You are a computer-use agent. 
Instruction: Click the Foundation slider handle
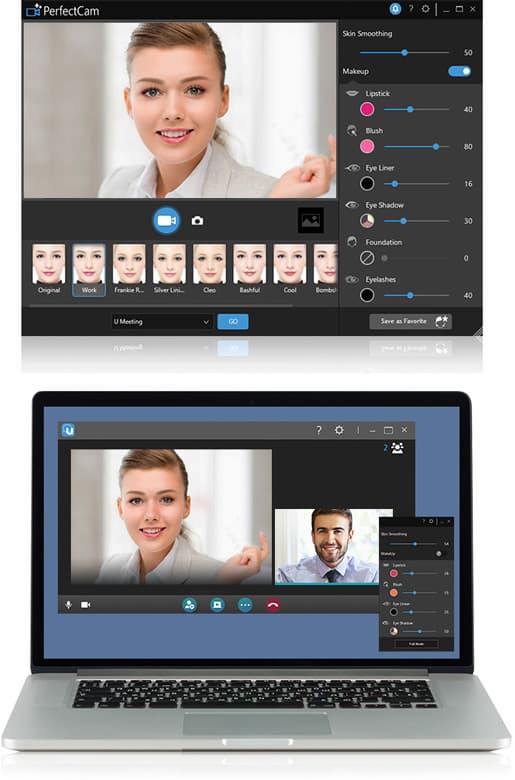pos(384,258)
